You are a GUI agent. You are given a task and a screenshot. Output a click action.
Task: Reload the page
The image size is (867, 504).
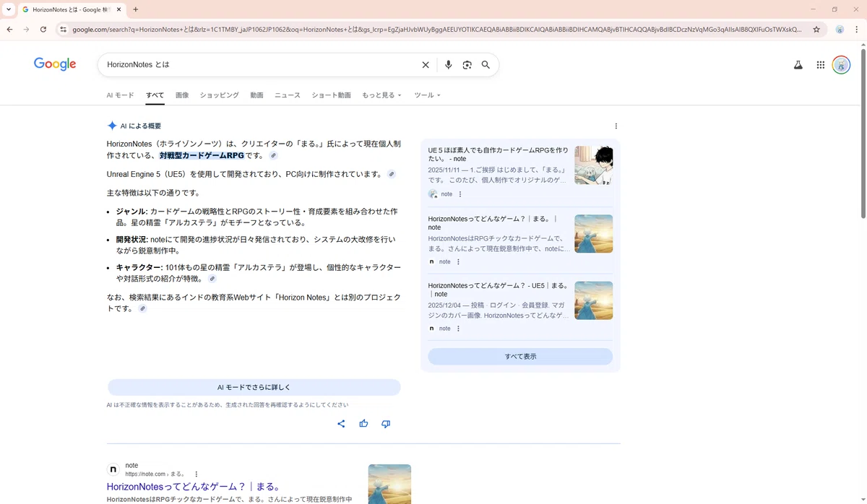(x=43, y=30)
